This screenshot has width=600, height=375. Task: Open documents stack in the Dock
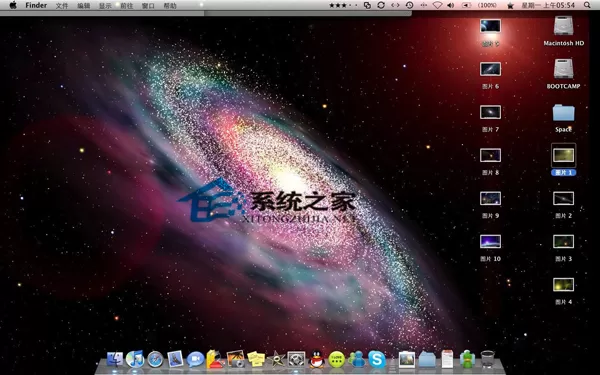pos(447,359)
